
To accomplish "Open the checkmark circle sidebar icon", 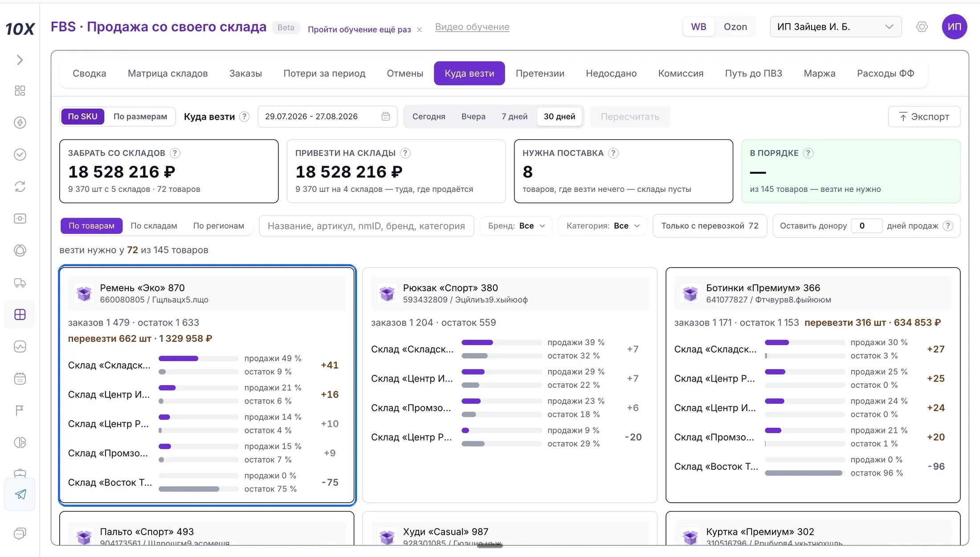I will coord(20,154).
